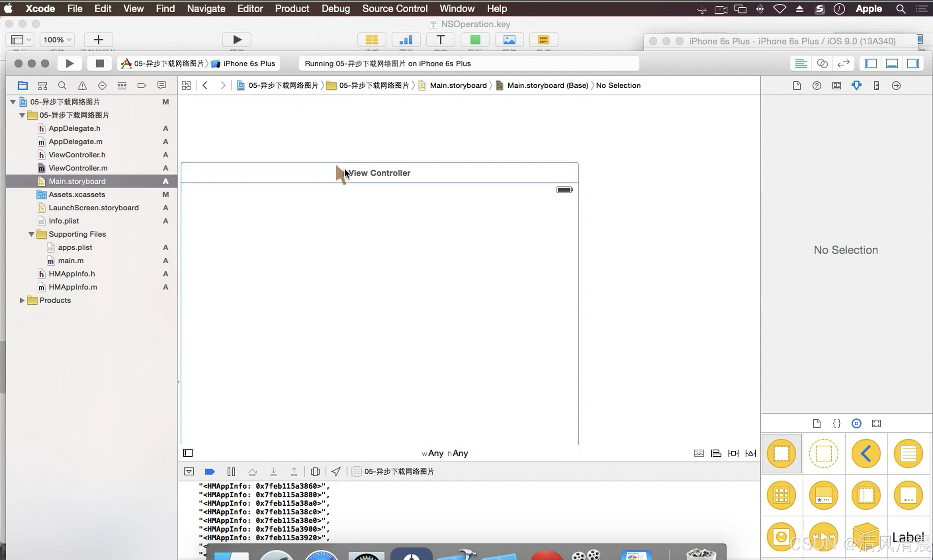Expand the Products folder
The height and width of the screenshot is (560, 933).
pos(22,300)
